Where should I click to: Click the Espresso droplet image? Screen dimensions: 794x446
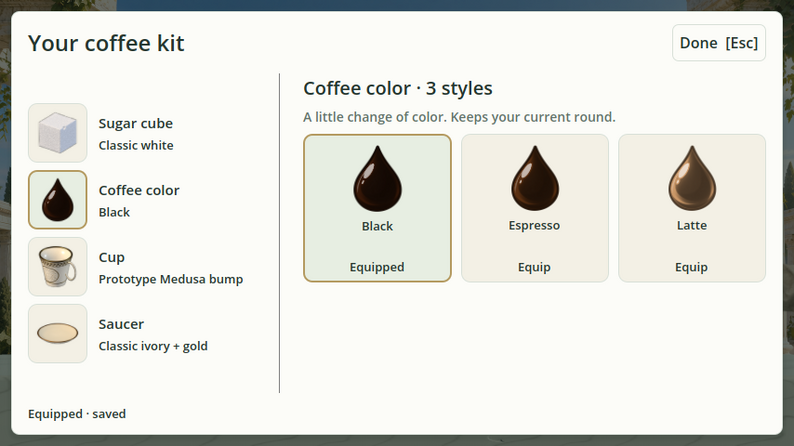coord(535,178)
